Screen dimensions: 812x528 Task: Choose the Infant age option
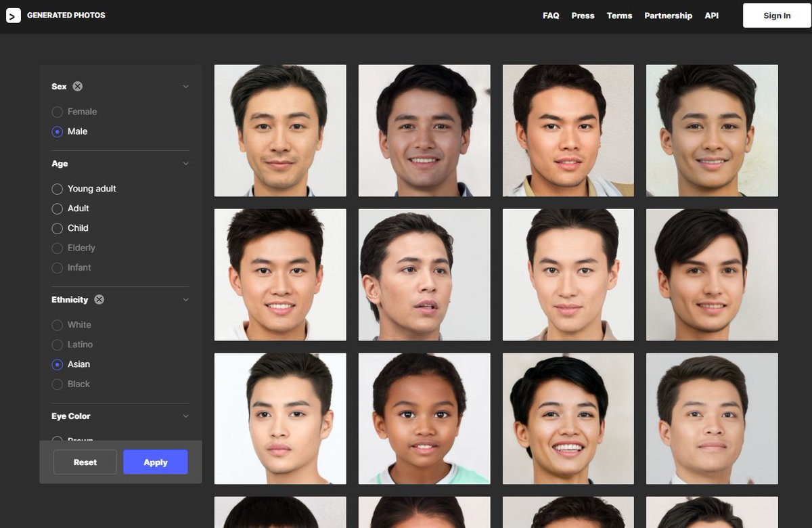click(58, 267)
